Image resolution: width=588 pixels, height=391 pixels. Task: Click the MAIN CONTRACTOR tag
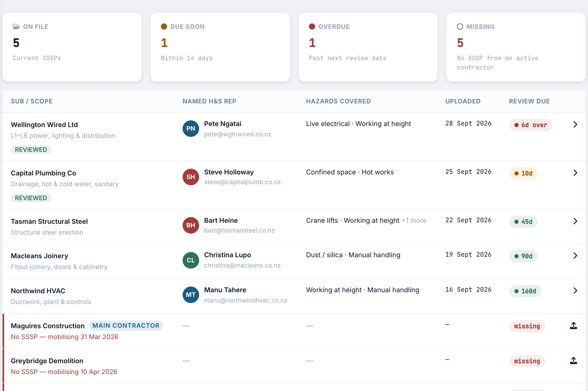pyautogui.click(x=126, y=326)
